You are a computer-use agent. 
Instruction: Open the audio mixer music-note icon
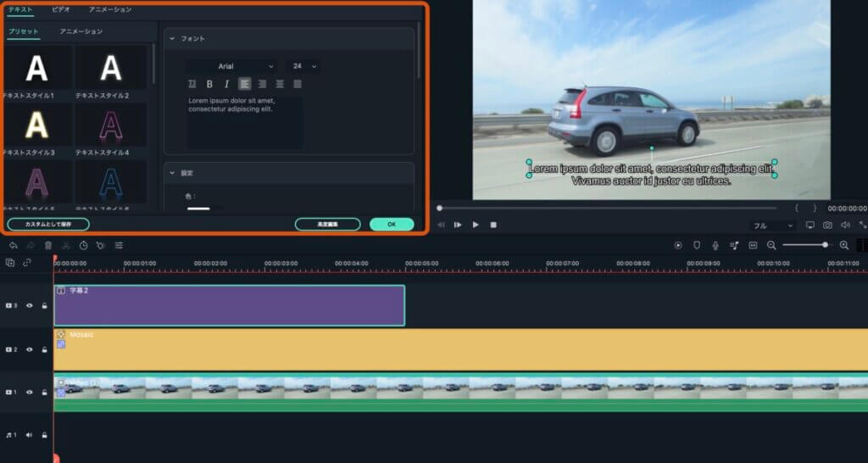[734, 245]
